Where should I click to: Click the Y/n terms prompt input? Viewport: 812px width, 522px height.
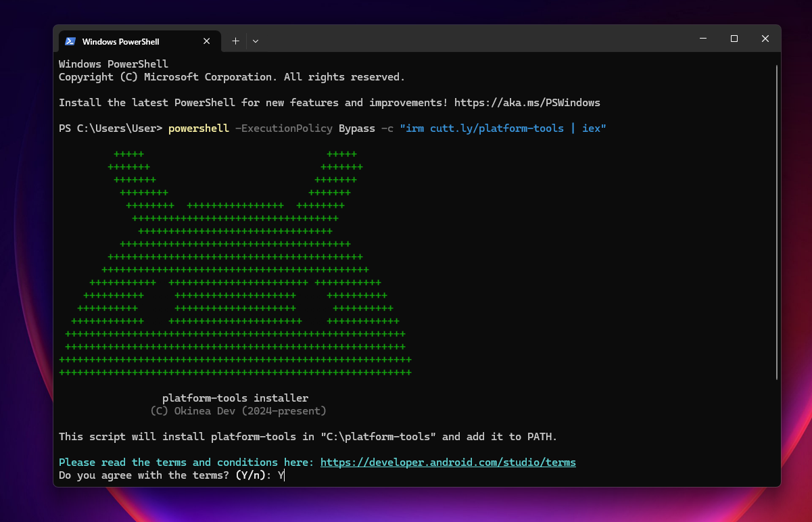tap(281, 475)
